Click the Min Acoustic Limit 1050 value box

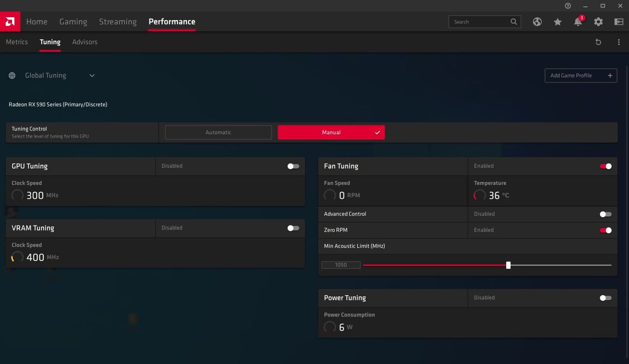pos(341,265)
